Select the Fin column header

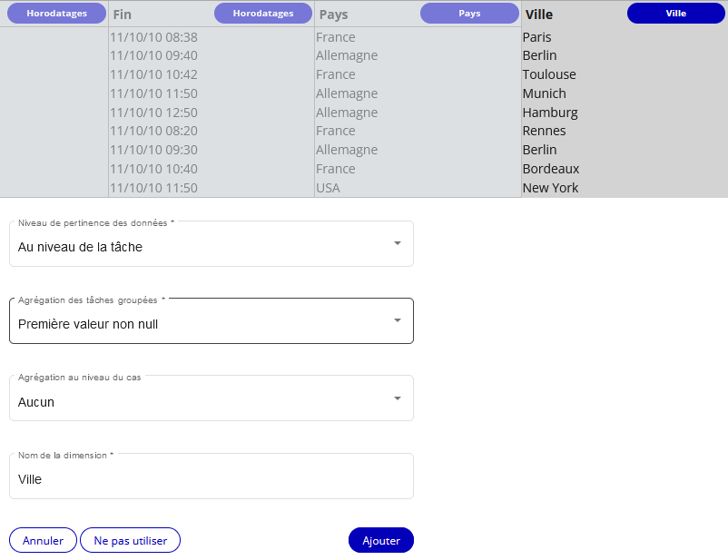coord(123,15)
